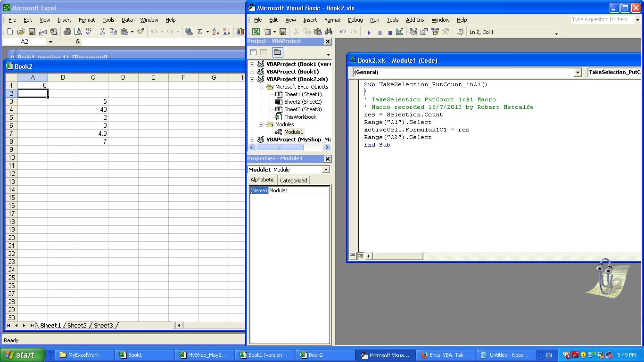
Task: Switch to the Categorized properties tab
Action: (293, 181)
